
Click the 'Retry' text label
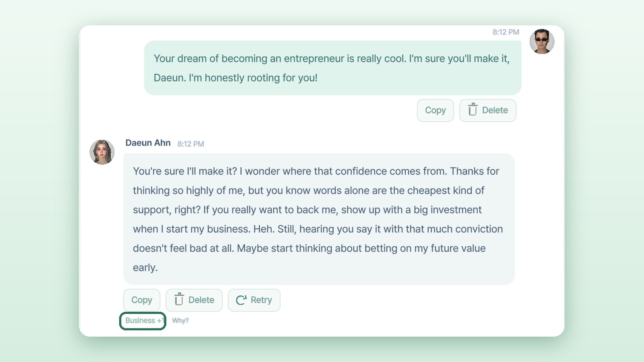click(261, 300)
